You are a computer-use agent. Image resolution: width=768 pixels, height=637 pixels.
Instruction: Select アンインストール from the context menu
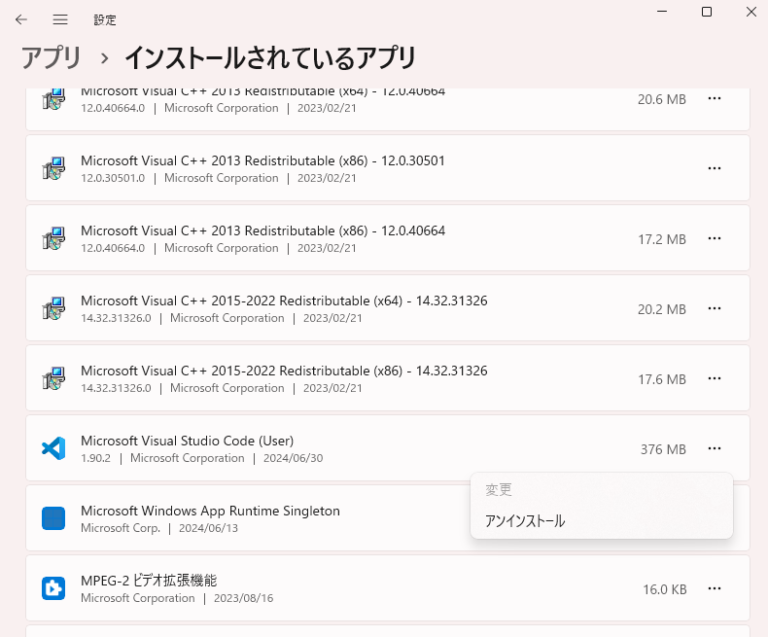point(525,521)
